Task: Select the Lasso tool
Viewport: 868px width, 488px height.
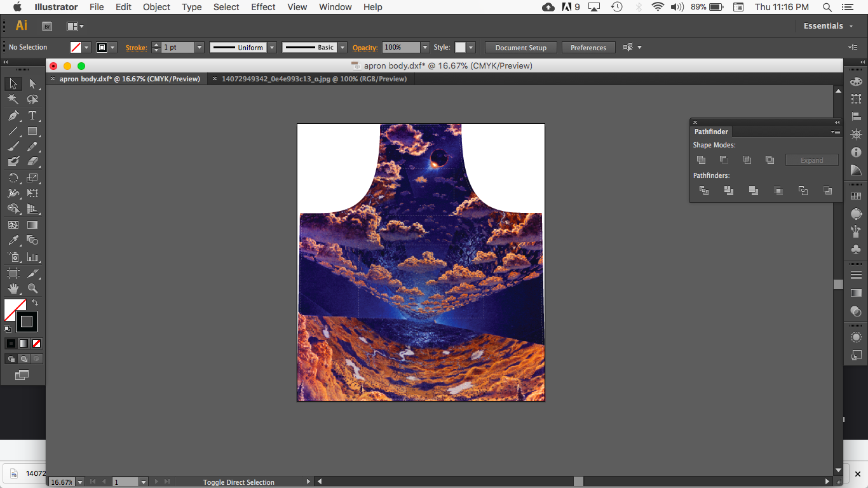Action: tap(32, 100)
